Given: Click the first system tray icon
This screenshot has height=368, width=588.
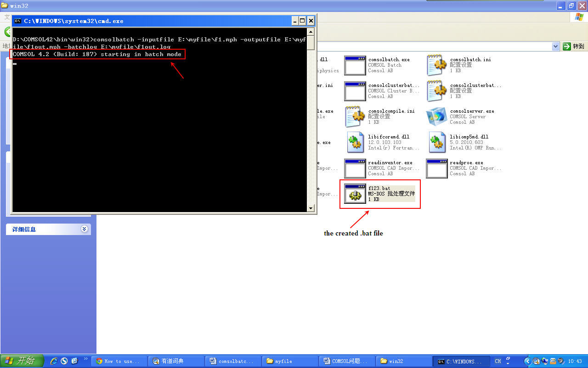Looking at the screenshot, I should click(x=537, y=361).
